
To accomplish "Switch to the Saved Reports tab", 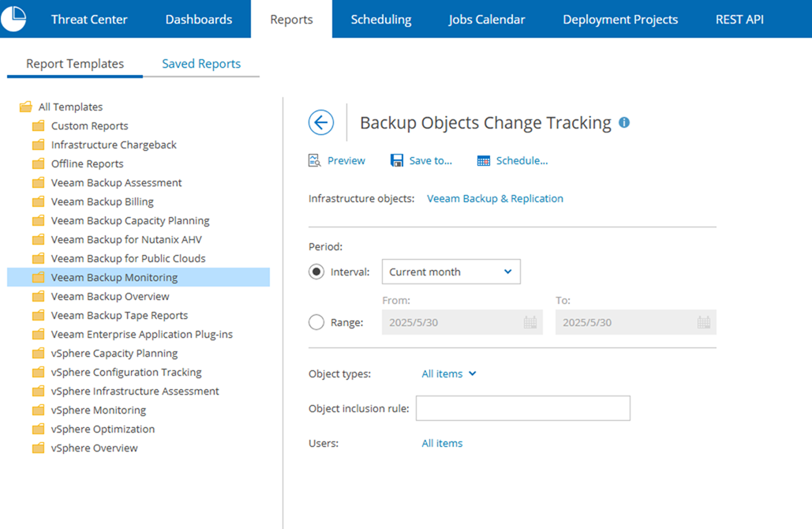I will [x=201, y=64].
